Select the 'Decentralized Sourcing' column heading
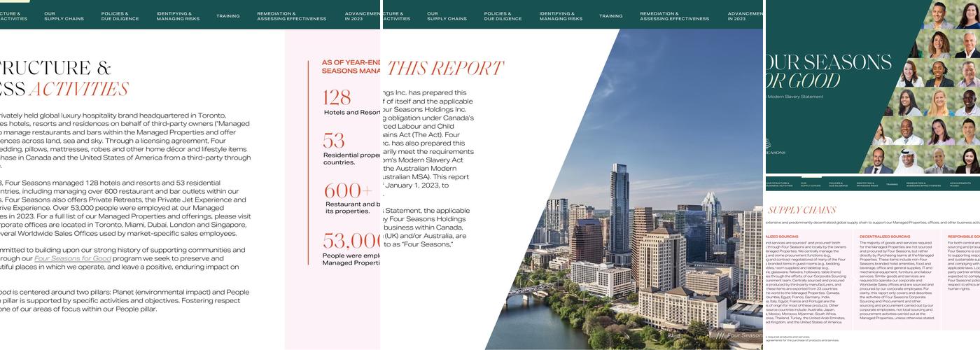The image size is (980, 350). (884, 237)
